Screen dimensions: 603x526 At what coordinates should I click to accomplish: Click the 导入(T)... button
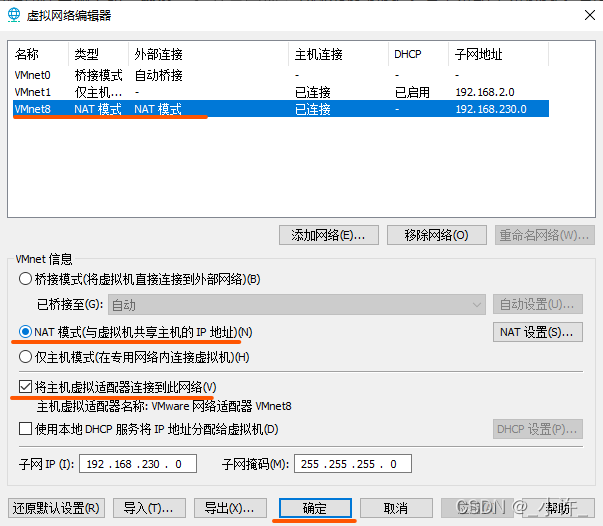[x=149, y=508]
